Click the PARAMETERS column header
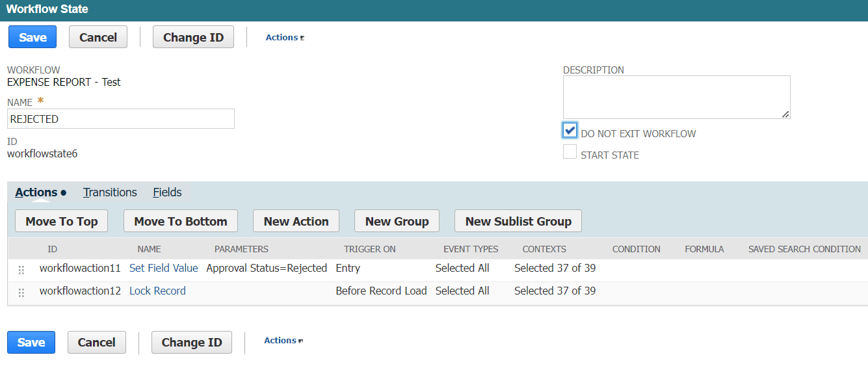The image size is (868, 368). tap(241, 249)
